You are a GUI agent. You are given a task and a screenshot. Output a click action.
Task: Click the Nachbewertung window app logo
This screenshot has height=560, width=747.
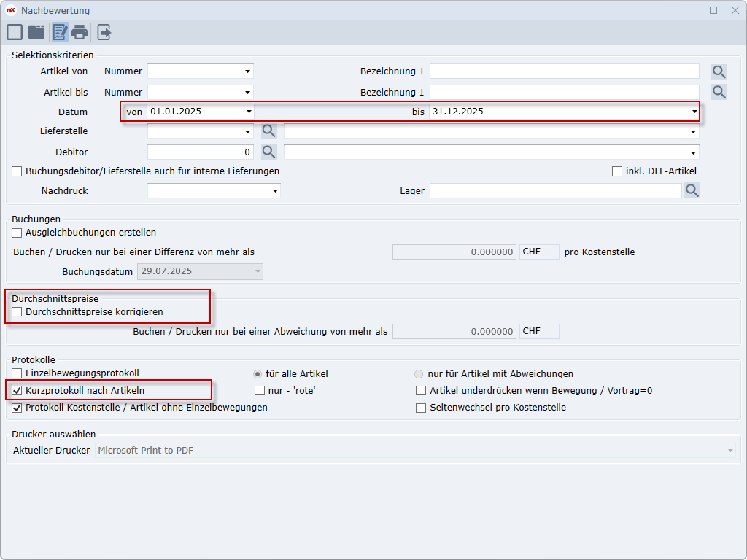coord(10,10)
